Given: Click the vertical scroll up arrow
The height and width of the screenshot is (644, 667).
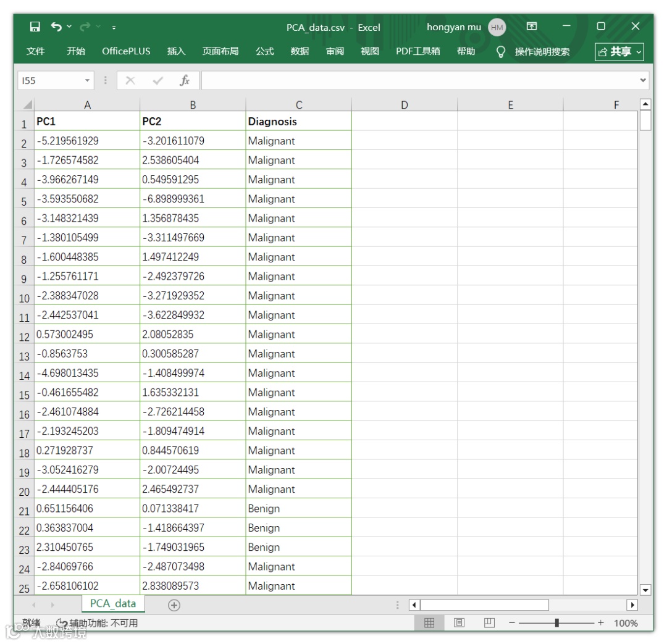Looking at the screenshot, I should click(645, 104).
